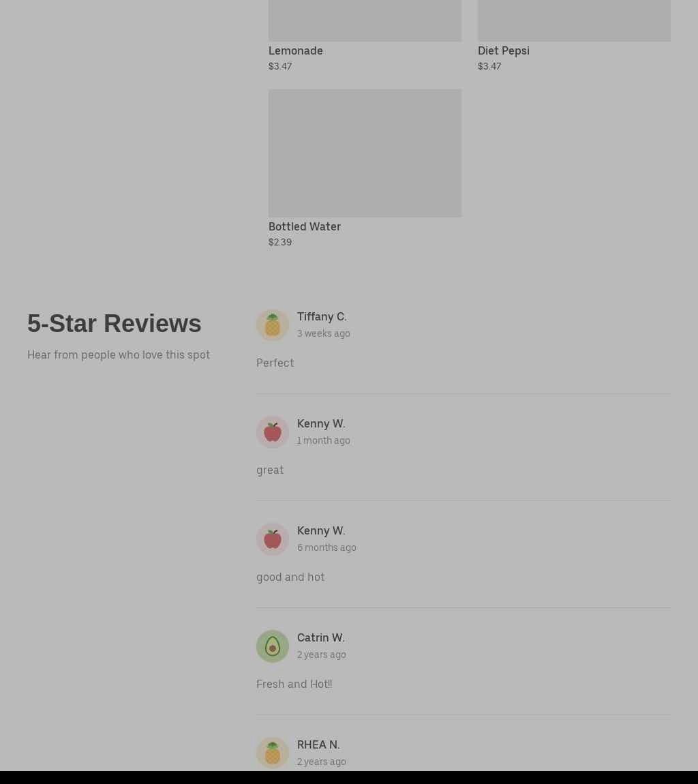Click the "Perfect" review text

pos(275,363)
